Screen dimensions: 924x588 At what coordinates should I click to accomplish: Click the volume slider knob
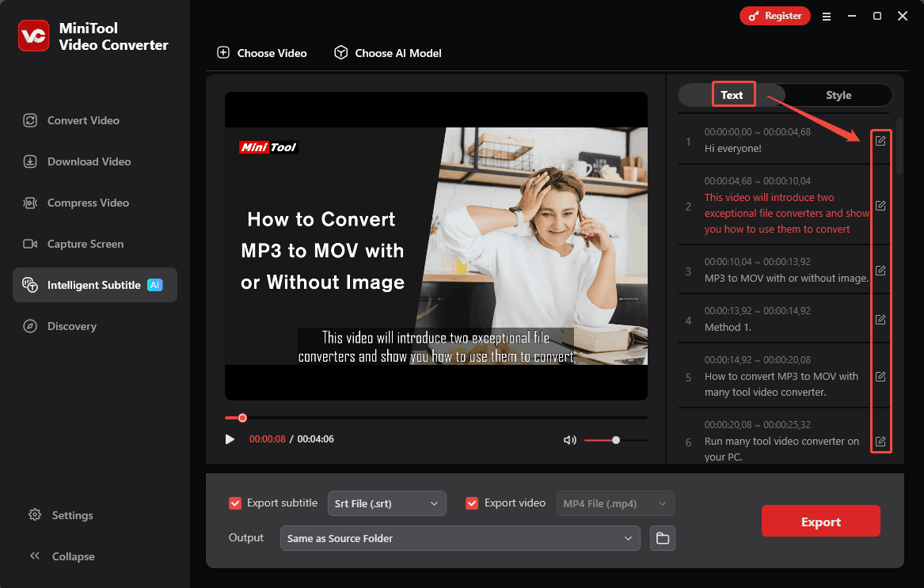coord(616,440)
